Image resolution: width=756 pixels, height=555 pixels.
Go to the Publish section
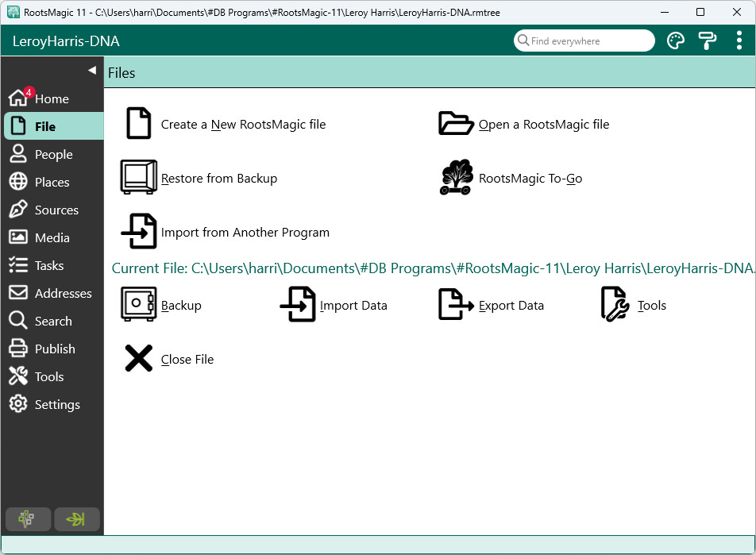click(x=52, y=349)
